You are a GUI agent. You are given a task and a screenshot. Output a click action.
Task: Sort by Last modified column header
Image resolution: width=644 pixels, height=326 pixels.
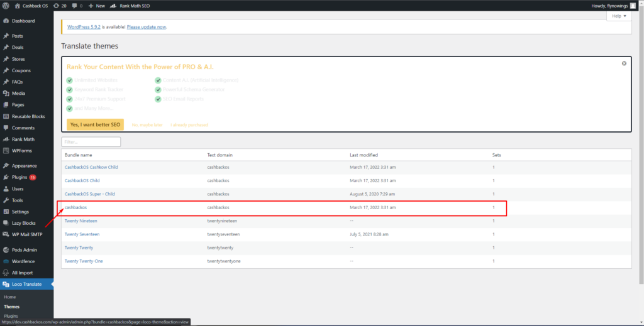(364, 155)
